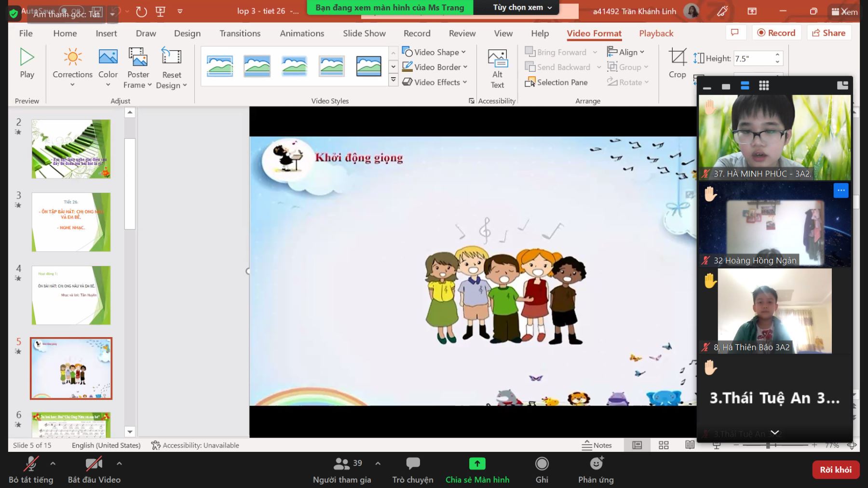
Task: Open the Selection Pane
Action: [x=556, y=82]
